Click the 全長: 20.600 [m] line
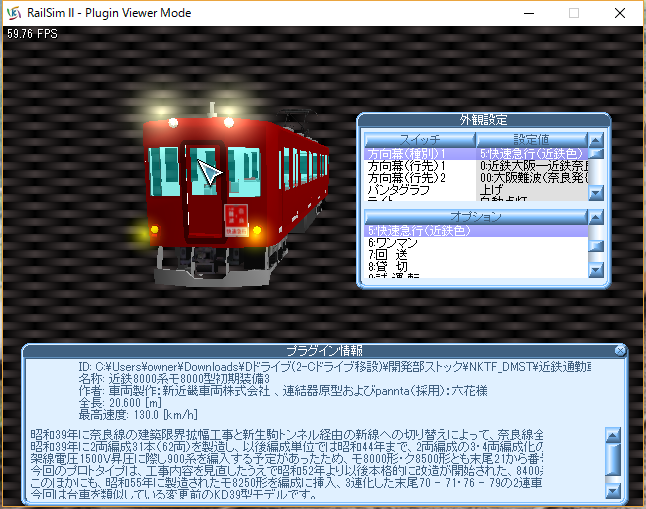The width and height of the screenshot is (646, 509). pyautogui.click(x=120, y=402)
